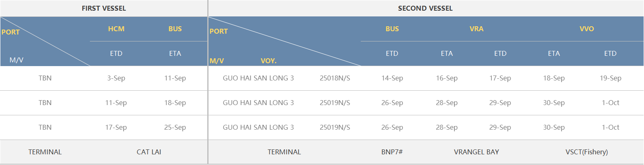Click first TBN vessel cell

[x=45, y=78]
